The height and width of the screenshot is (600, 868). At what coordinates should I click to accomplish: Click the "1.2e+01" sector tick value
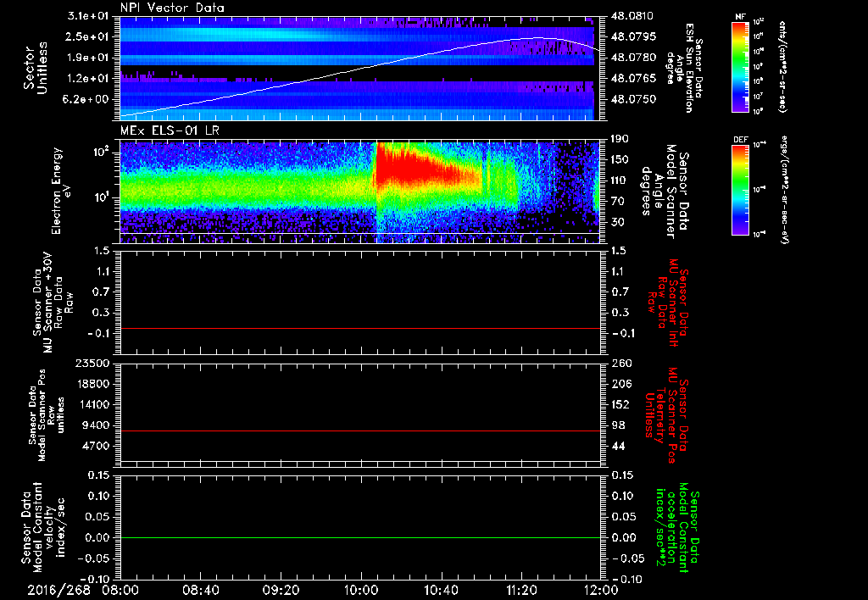pyautogui.click(x=88, y=79)
